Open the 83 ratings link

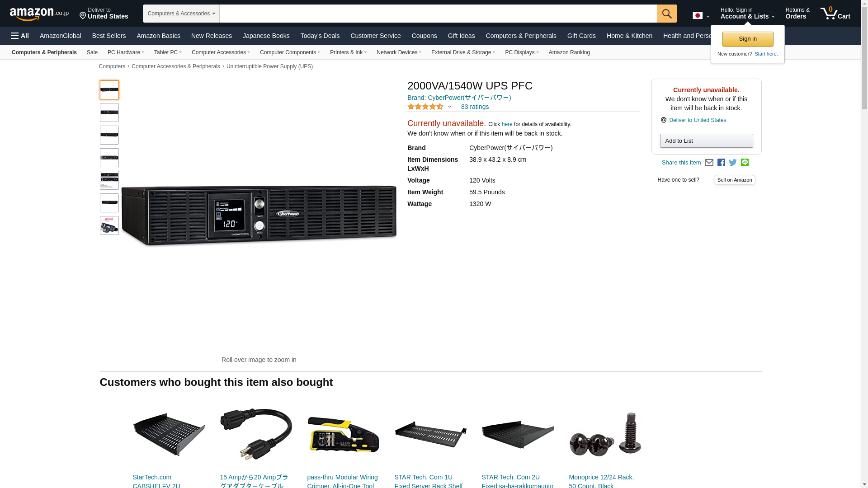475,107
